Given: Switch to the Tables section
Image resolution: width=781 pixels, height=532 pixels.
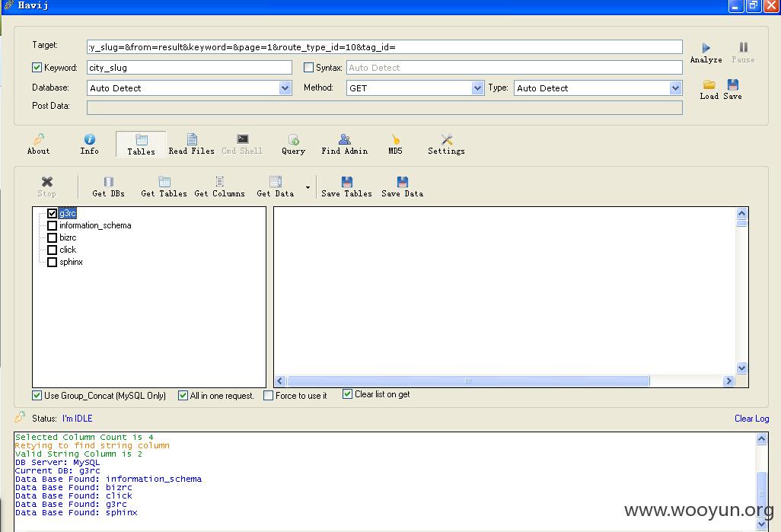Looking at the screenshot, I should 141,145.
